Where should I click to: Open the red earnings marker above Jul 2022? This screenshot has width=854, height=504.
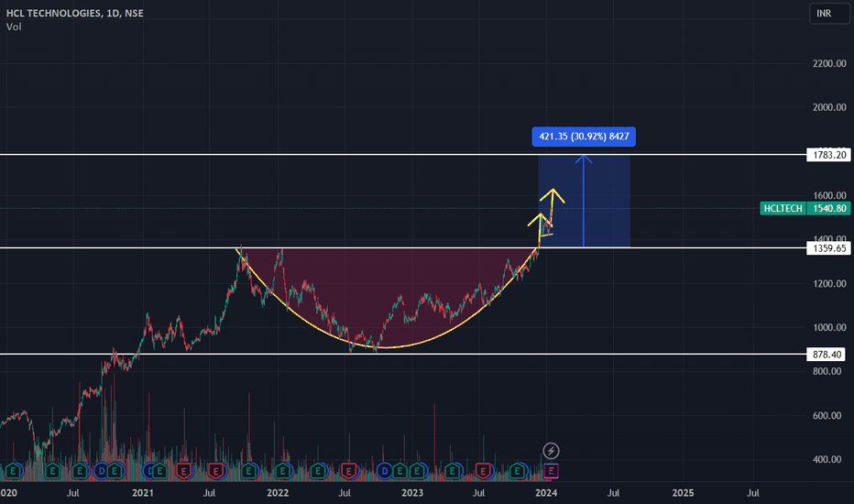(348, 471)
